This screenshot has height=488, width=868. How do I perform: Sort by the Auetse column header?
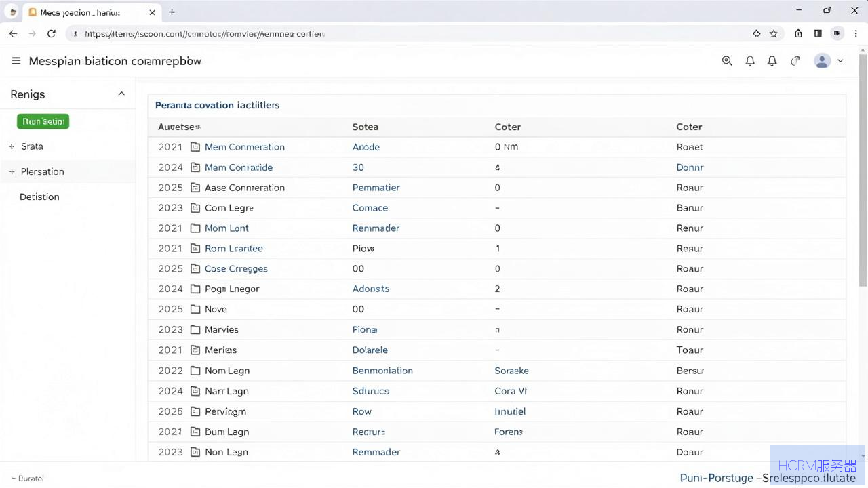pos(179,127)
